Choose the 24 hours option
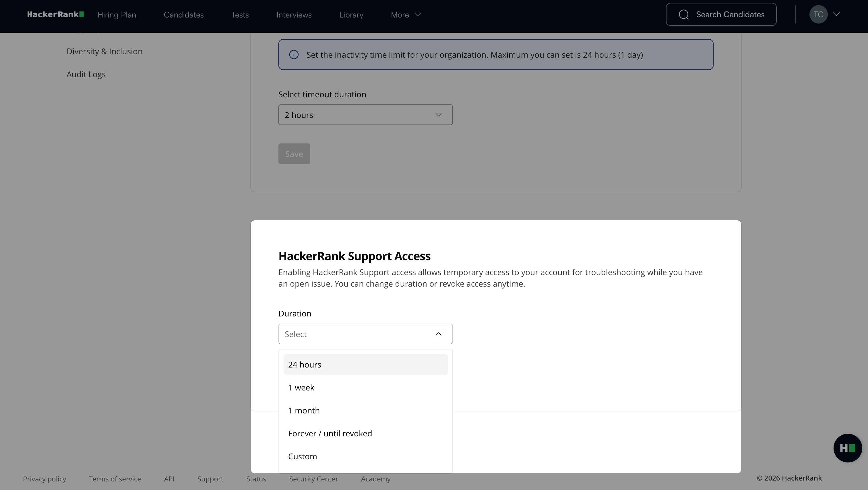868x490 pixels. (366, 364)
